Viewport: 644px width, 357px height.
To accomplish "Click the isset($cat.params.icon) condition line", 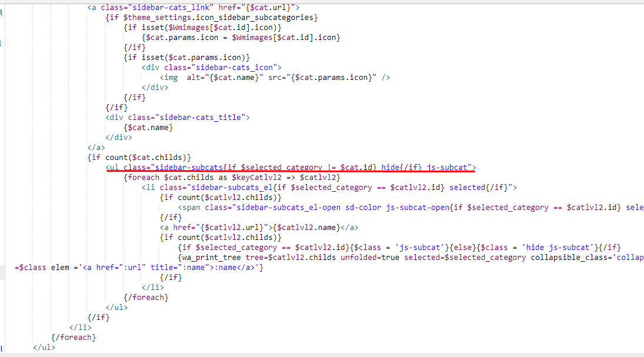I will (187, 57).
